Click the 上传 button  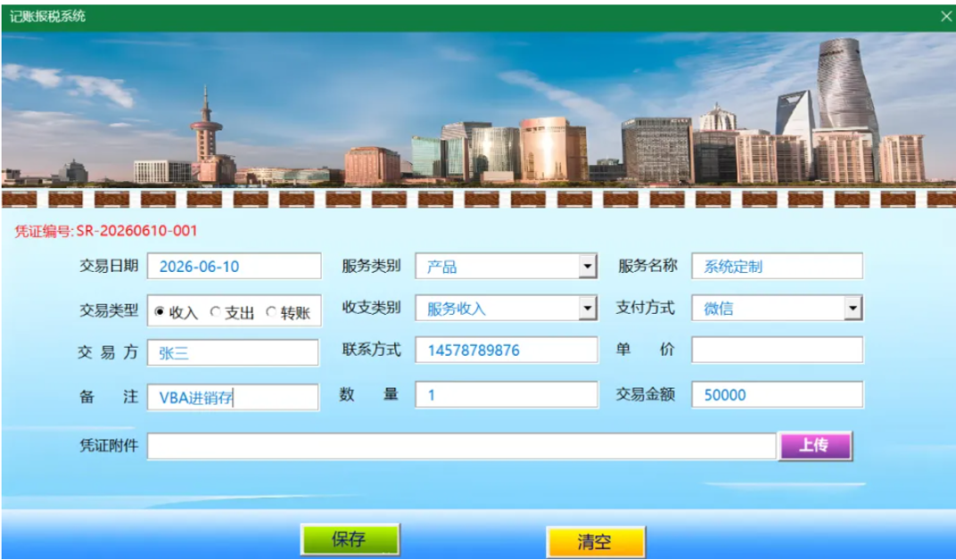[x=815, y=446]
